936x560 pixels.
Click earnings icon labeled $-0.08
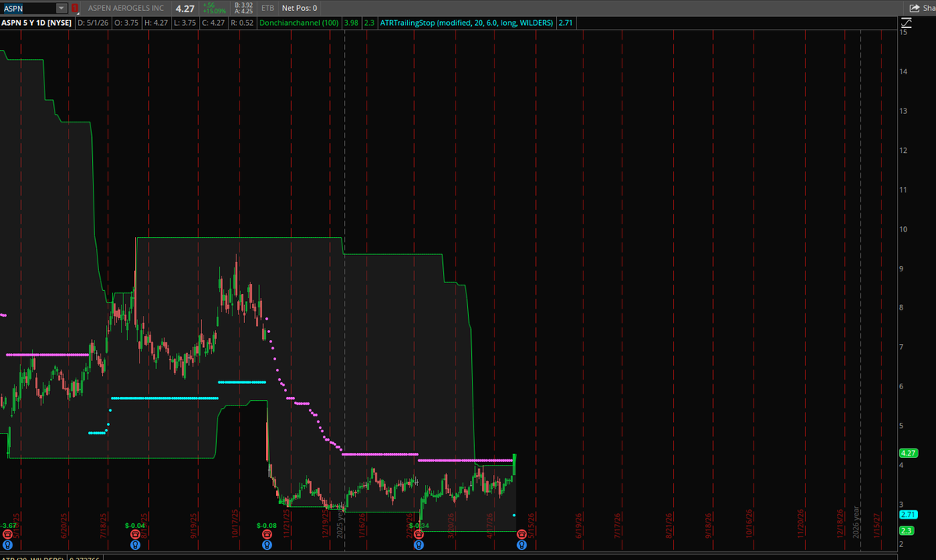[x=267, y=535]
